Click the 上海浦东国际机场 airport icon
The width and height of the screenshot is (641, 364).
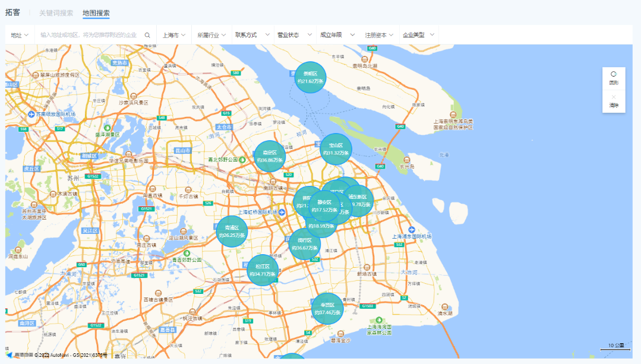pyautogui.click(x=412, y=230)
